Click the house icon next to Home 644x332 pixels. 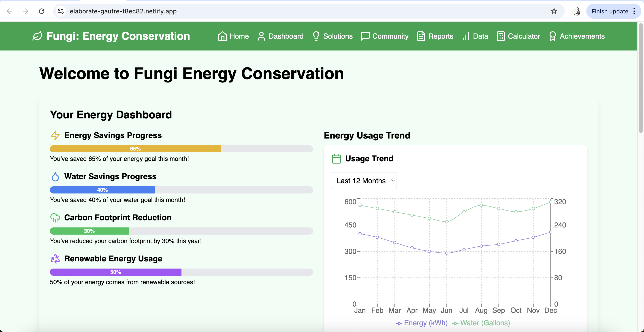pos(222,36)
